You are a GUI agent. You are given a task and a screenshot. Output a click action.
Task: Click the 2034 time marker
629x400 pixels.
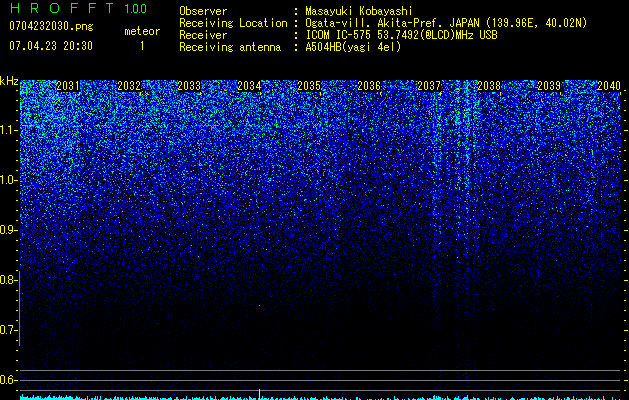pos(249,86)
